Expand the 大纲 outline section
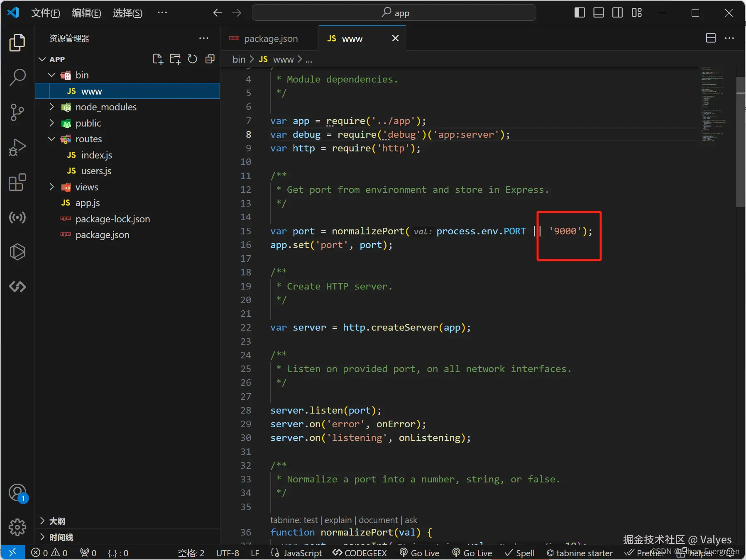746x560 pixels. tap(57, 521)
